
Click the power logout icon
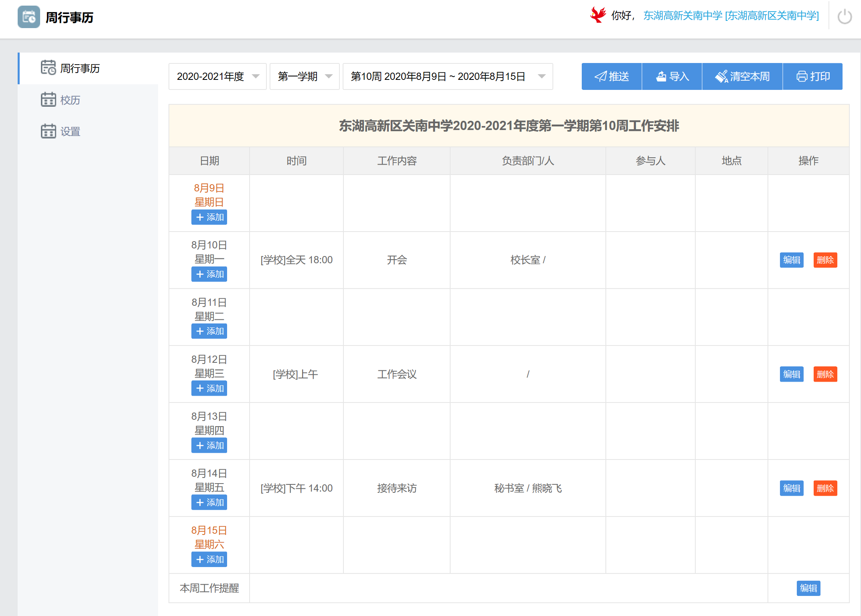point(844,17)
